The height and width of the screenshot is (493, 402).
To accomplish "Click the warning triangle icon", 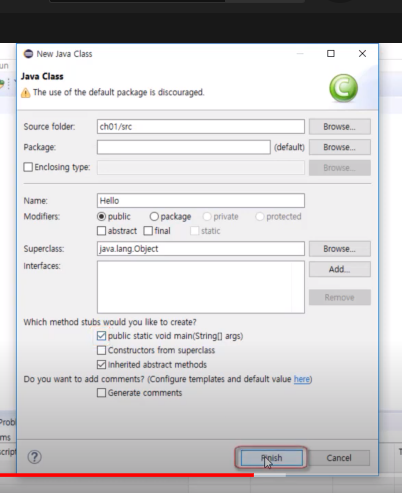I will (26, 93).
